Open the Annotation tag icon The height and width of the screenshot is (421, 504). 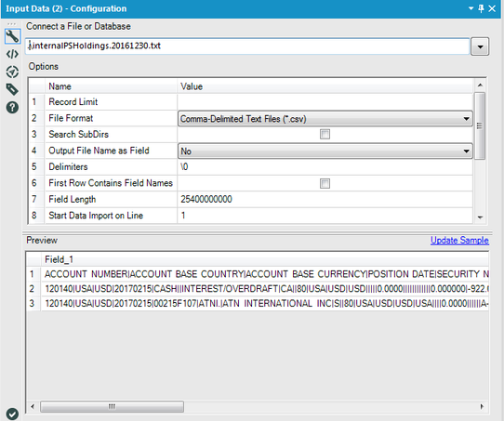[12, 89]
